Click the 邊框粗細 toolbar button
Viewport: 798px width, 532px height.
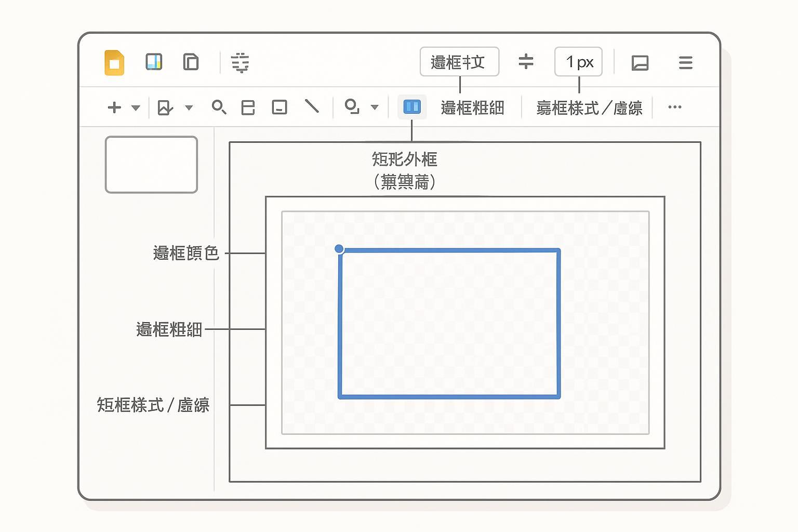(x=472, y=108)
